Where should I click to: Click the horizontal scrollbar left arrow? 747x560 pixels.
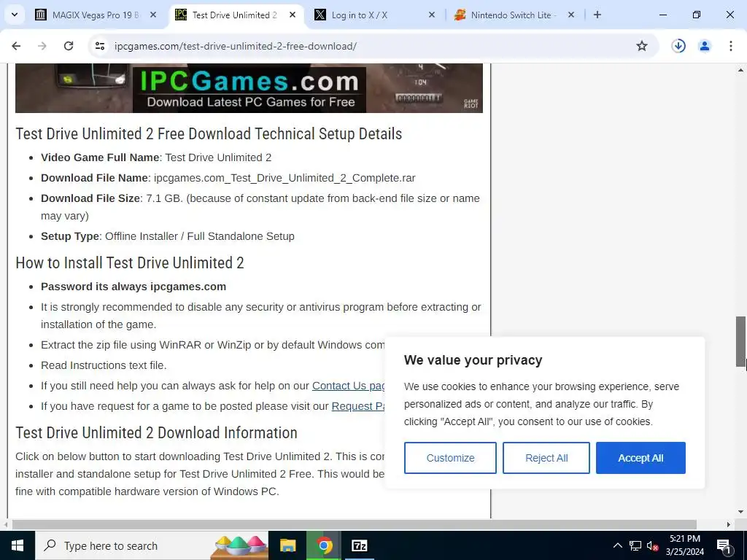pos(6,524)
